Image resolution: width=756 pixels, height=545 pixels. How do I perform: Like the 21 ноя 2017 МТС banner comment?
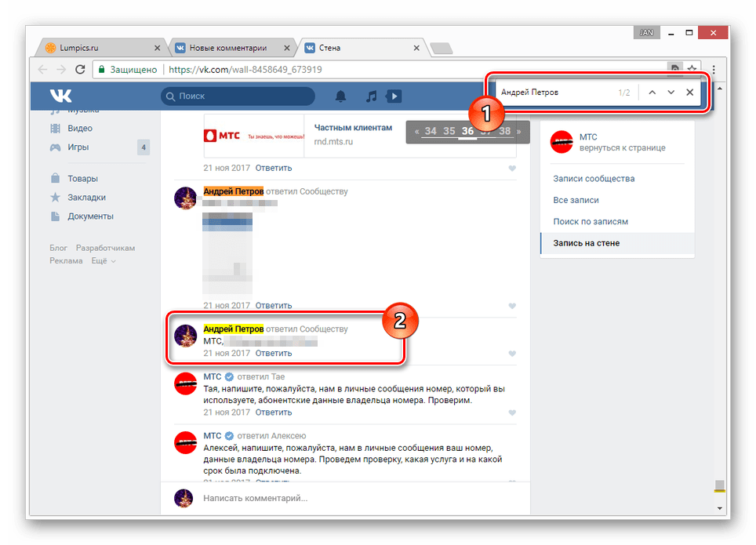(x=512, y=169)
